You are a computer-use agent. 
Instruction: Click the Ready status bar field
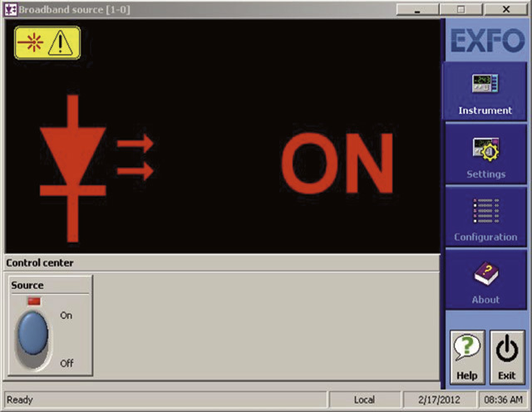[x=166, y=400]
